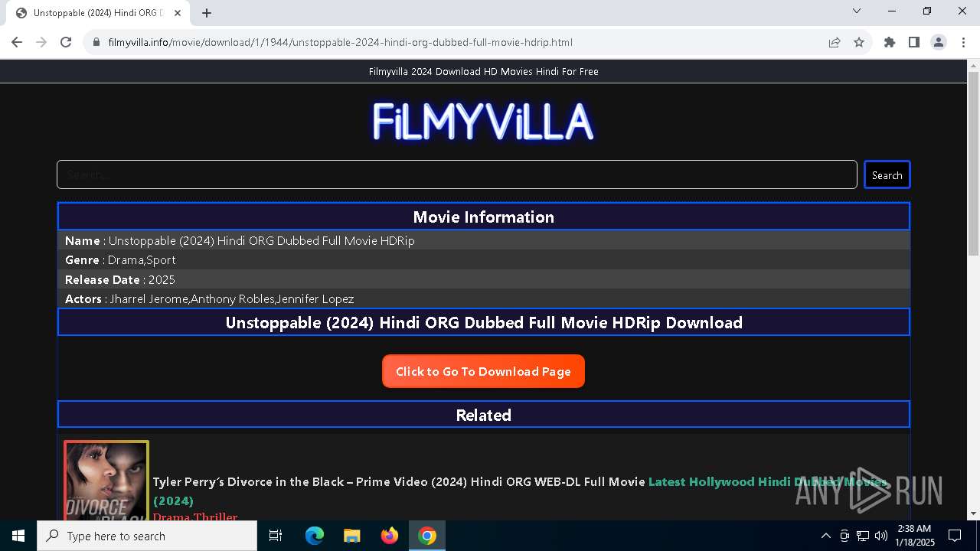Open a new browser tab
This screenshot has height=551, width=980.
click(207, 13)
